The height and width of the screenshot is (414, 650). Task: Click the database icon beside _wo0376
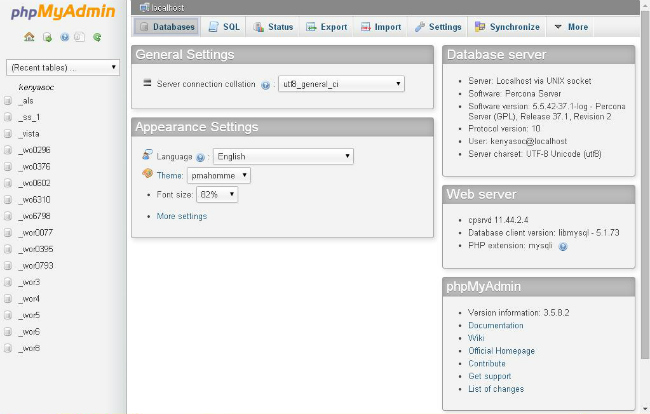click(8, 167)
